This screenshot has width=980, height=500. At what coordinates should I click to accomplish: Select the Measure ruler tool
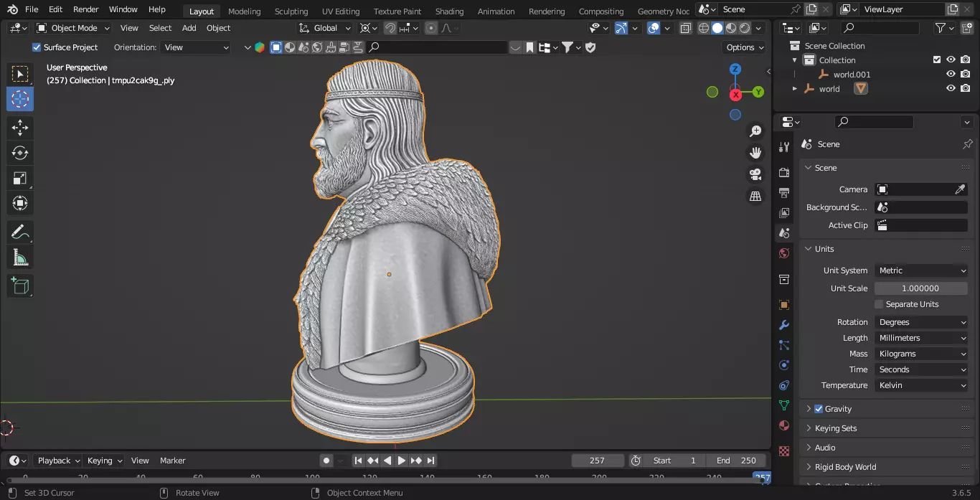pyautogui.click(x=20, y=257)
